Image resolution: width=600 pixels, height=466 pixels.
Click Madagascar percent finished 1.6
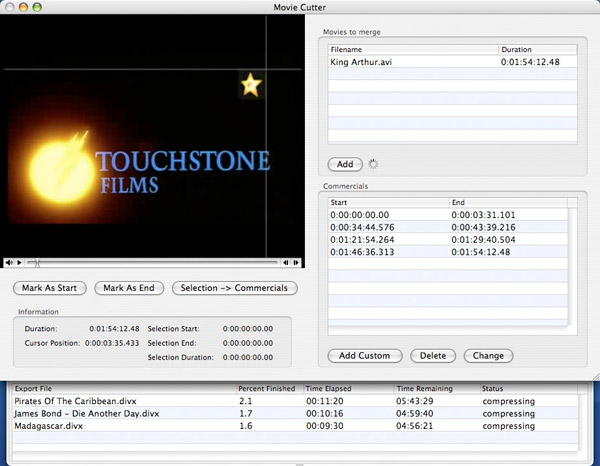[246, 426]
